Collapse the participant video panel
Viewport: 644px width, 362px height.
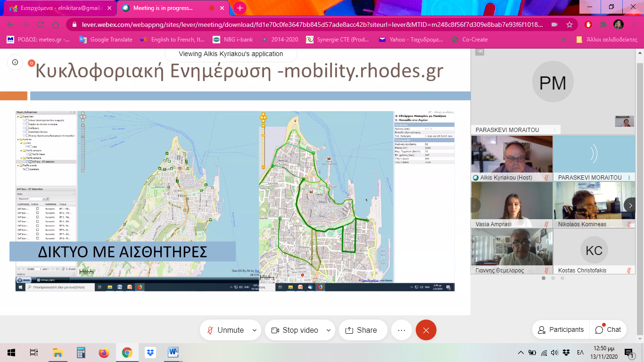tap(479, 52)
